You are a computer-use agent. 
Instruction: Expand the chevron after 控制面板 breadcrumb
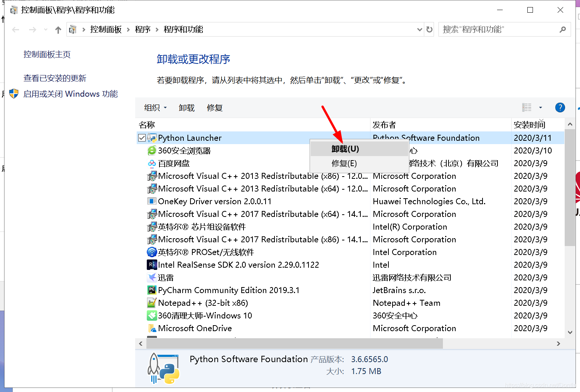click(128, 29)
